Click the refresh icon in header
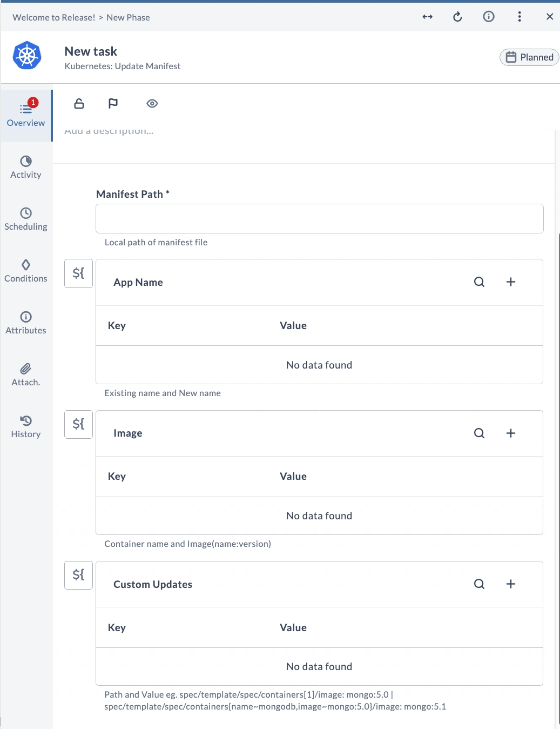The height and width of the screenshot is (729, 560). pyautogui.click(x=457, y=17)
